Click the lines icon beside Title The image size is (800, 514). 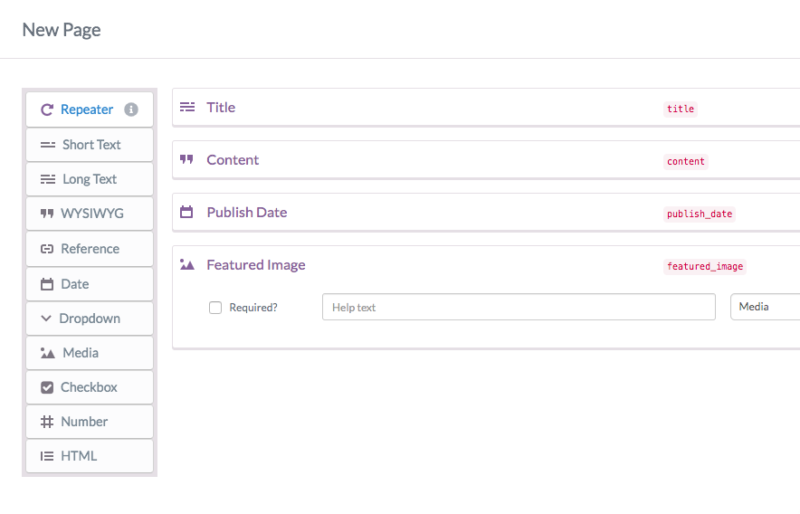pyautogui.click(x=187, y=107)
